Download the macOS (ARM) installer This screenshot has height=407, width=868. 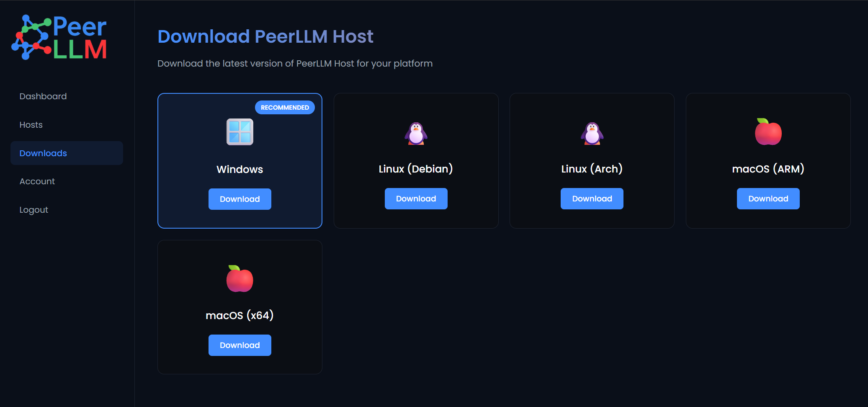pos(768,199)
